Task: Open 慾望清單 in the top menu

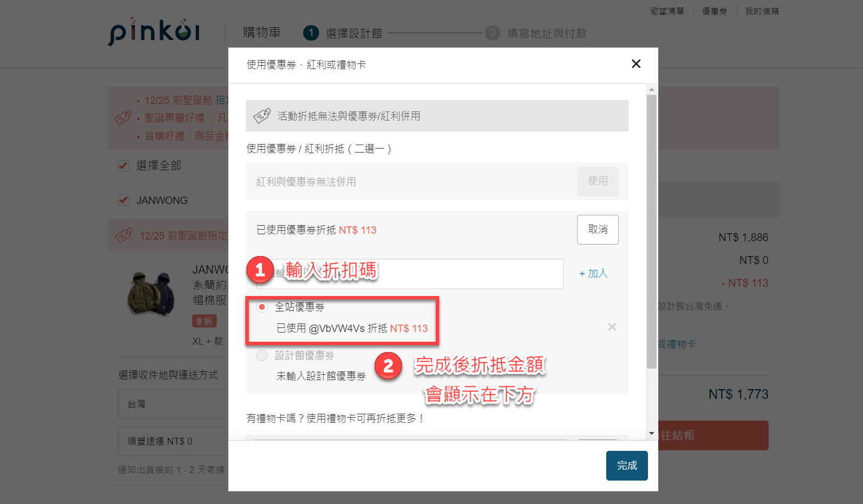Action: point(667,11)
